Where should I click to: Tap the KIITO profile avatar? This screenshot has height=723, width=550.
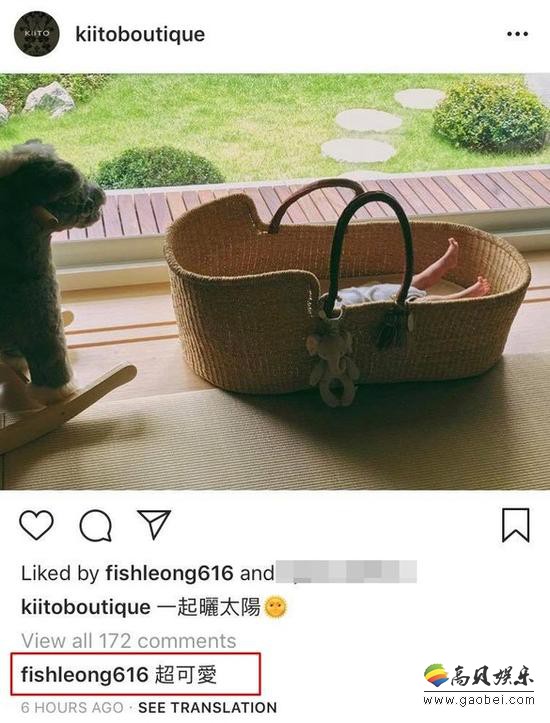pos(37,34)
